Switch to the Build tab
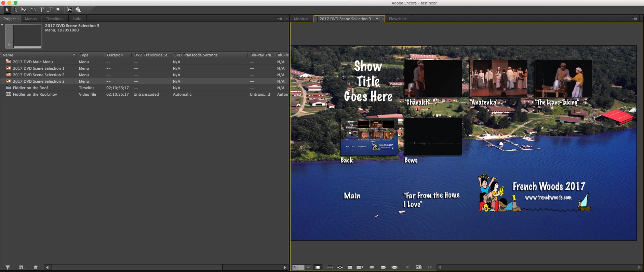 click(77, 19)
